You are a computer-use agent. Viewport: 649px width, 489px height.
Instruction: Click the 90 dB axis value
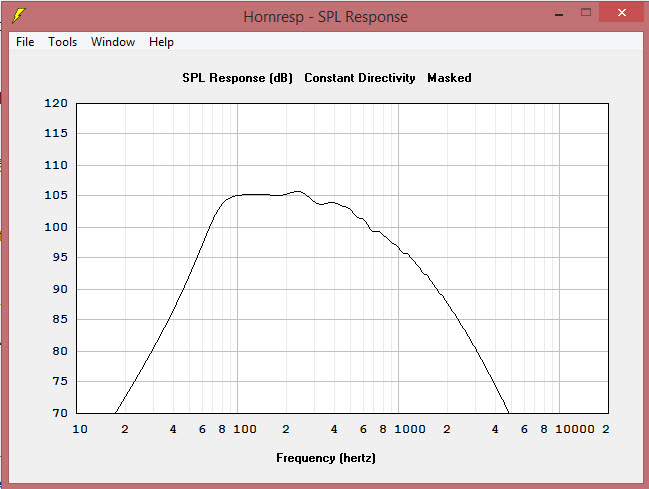(60, 289)
